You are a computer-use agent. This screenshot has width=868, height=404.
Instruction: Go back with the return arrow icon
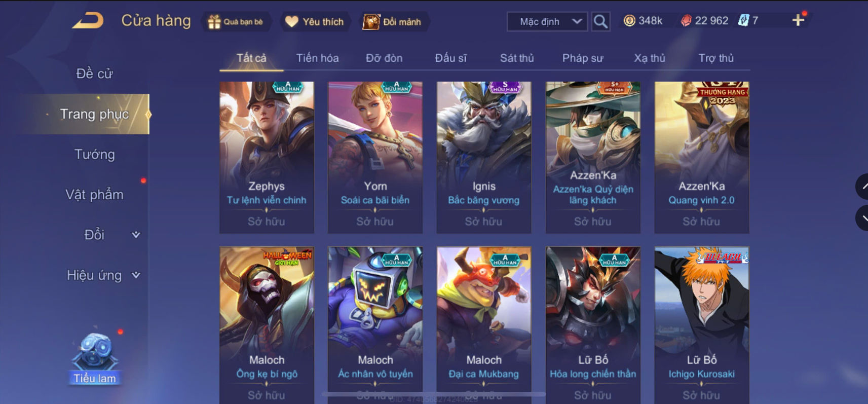[88, 21]
